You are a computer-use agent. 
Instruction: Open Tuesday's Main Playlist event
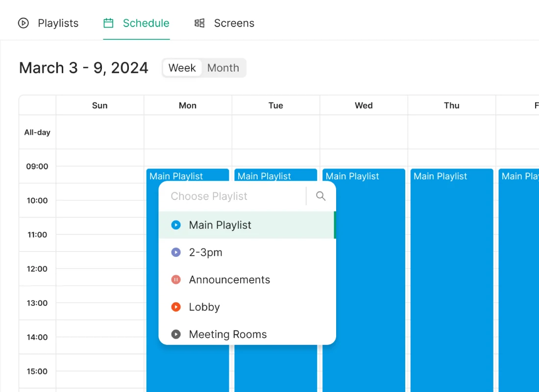pyautogui.click(x=276, y=368)
